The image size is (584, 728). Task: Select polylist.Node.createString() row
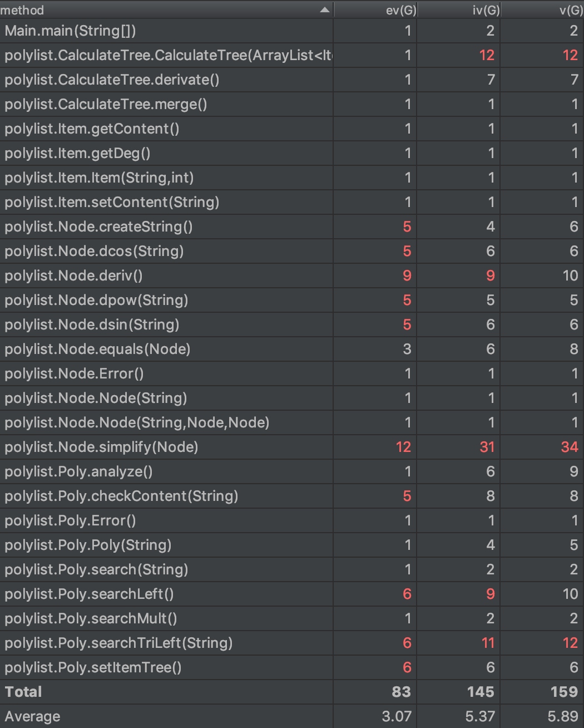click(98, 227)
